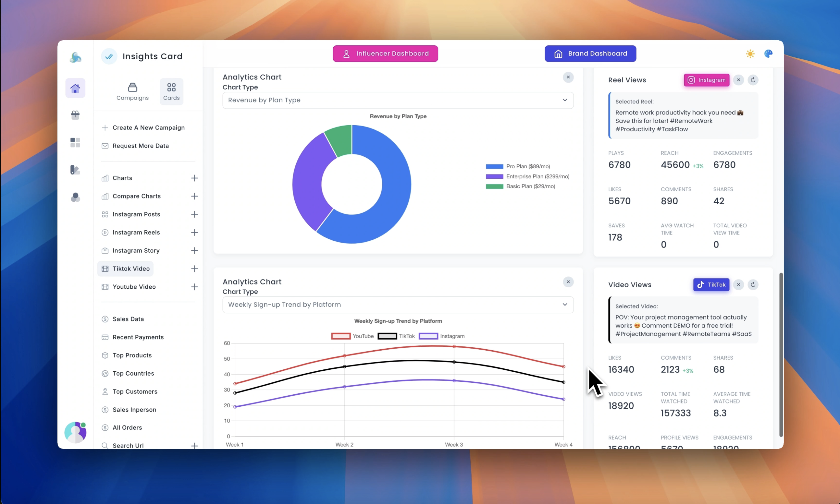
Task: Open the theme palette picker
Action: [769, 54]
